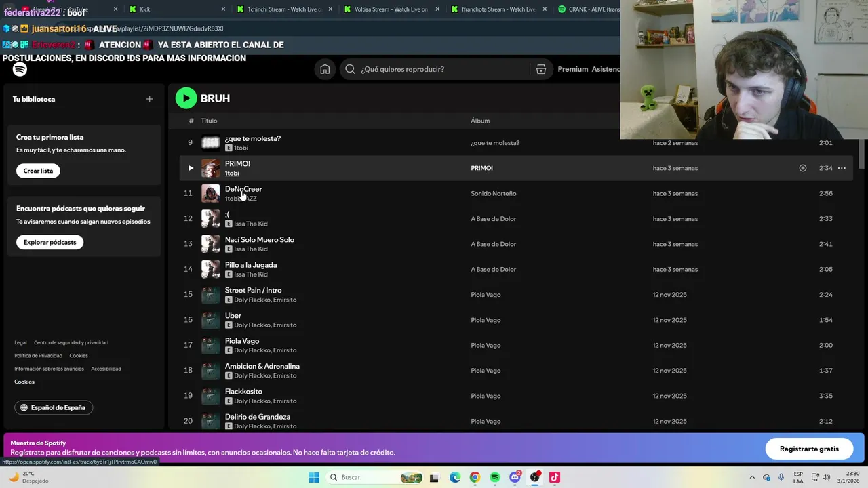Go to Spotify home via house icon

[x=325, y=69]
